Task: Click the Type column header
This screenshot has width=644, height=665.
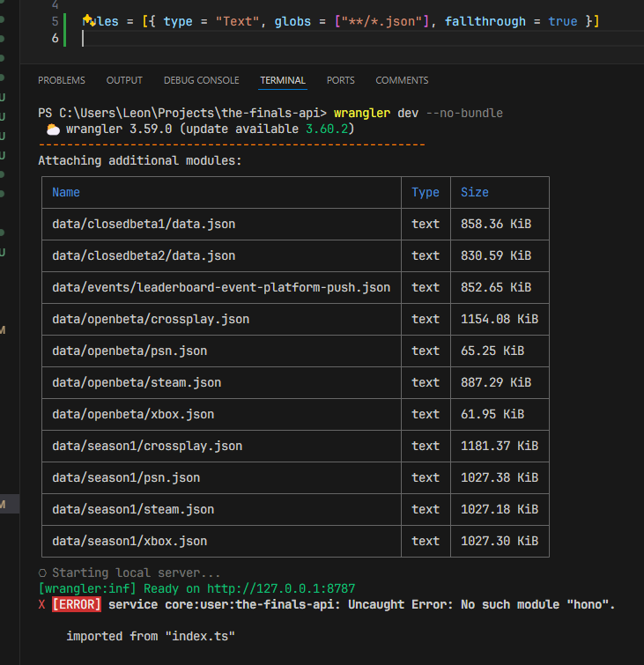Action: tap(426, 192)
